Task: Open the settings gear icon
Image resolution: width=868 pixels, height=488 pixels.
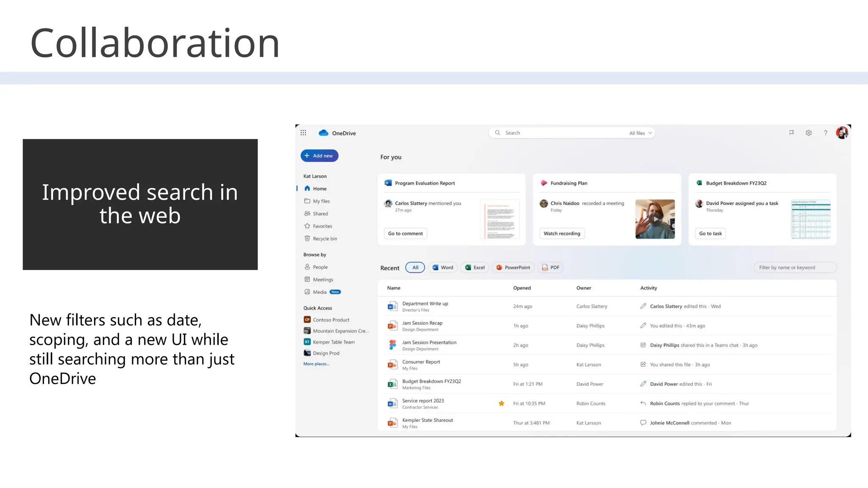Action: coord(809,133)
